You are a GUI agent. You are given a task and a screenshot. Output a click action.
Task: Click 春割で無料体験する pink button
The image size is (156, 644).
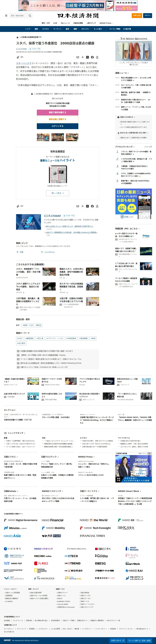pos(58,113)
